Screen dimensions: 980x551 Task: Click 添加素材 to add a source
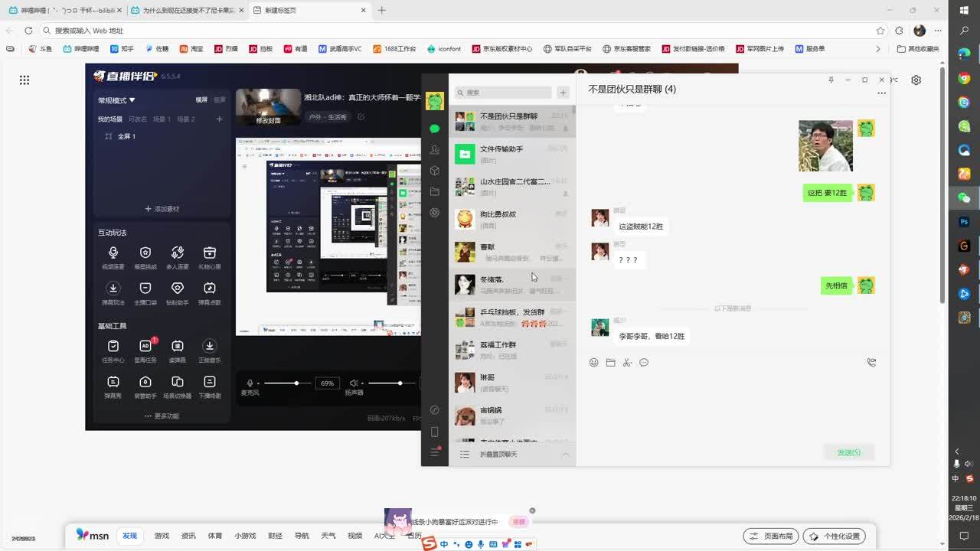pyautogui.click(x=162, y=209)
